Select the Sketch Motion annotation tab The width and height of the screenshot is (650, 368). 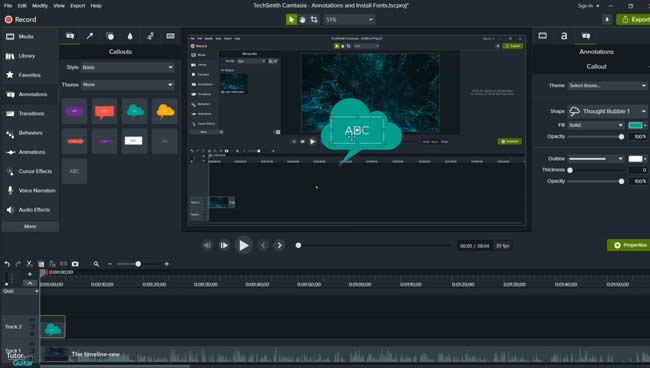click(150, 36)
